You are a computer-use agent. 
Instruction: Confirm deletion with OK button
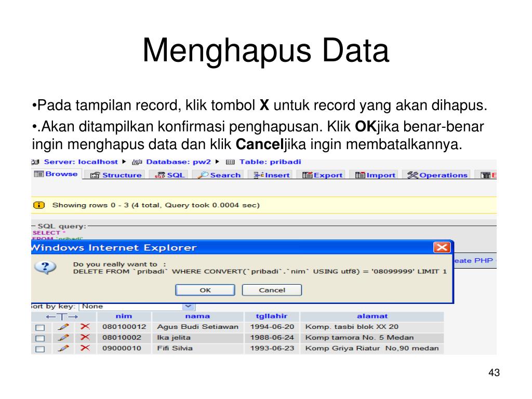click(x=205, y=290)
